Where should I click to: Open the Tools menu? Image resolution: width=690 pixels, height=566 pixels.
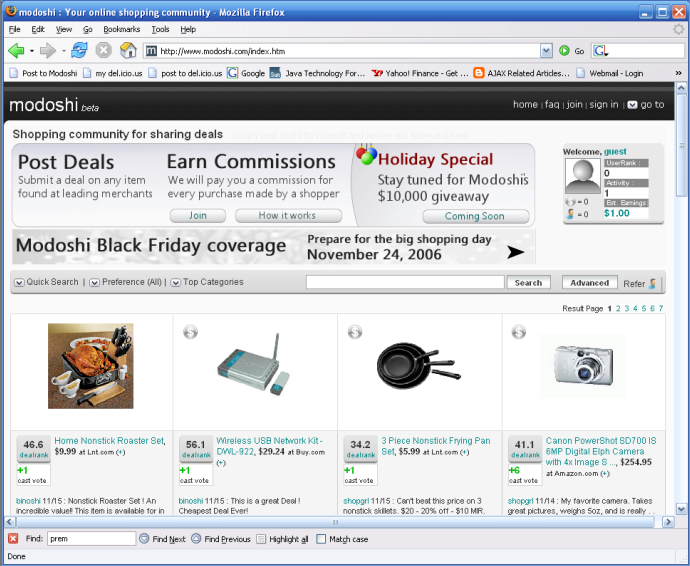pos(160,29)
